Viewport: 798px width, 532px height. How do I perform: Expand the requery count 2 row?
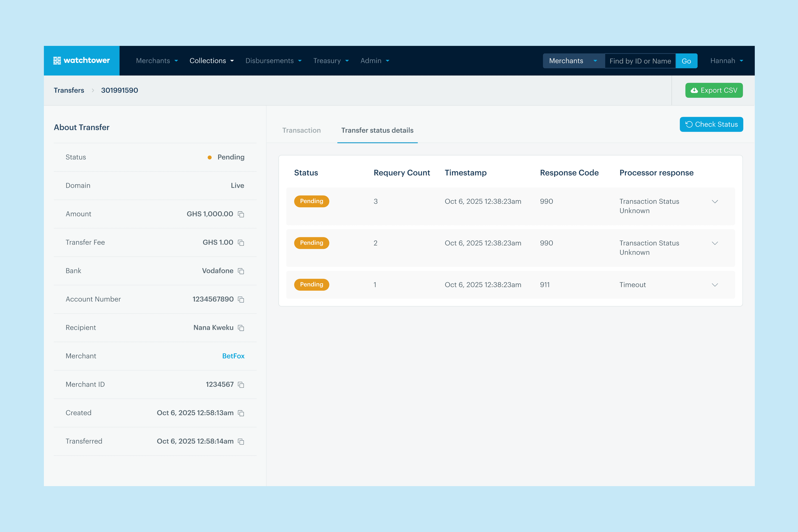pos(714,243)
